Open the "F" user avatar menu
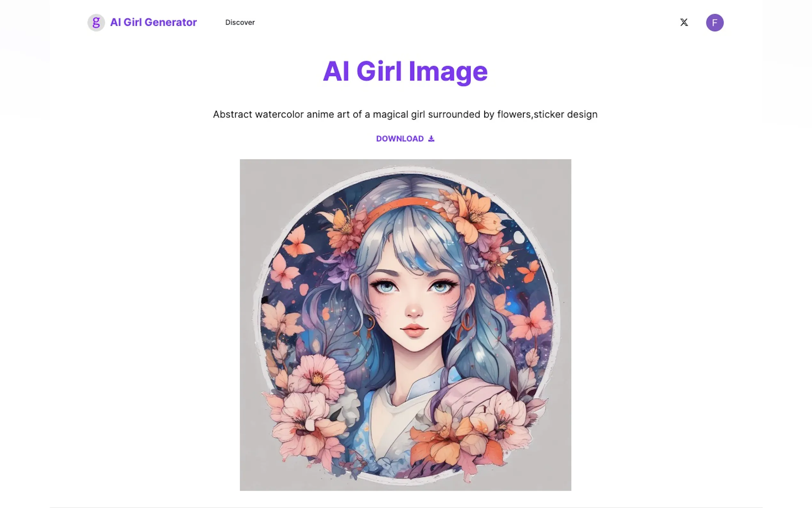This screenshot has width=812, height=508. (714, 22)
